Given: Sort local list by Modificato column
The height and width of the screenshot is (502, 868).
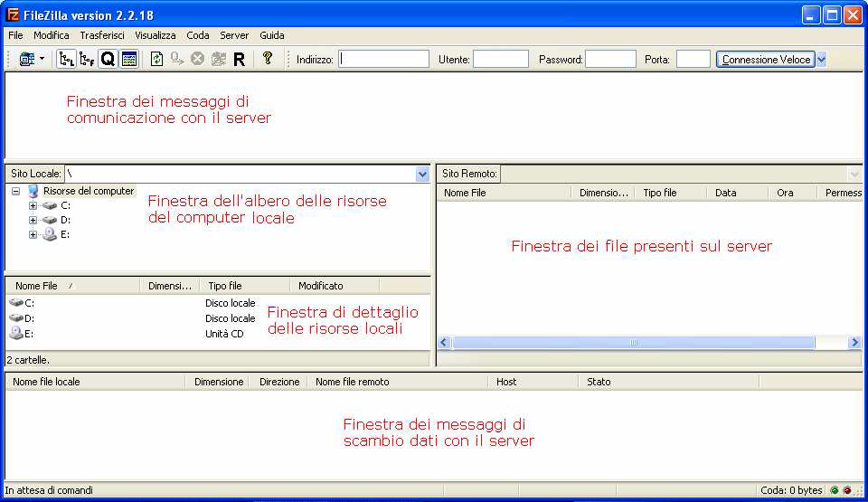Looking at the screenshot, I should pos(335,286).
